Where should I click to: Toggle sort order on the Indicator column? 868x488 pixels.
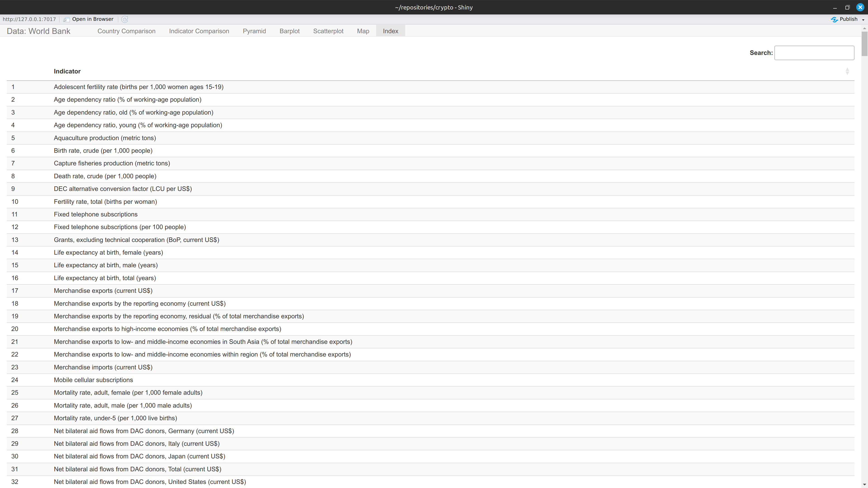[847, 71]
